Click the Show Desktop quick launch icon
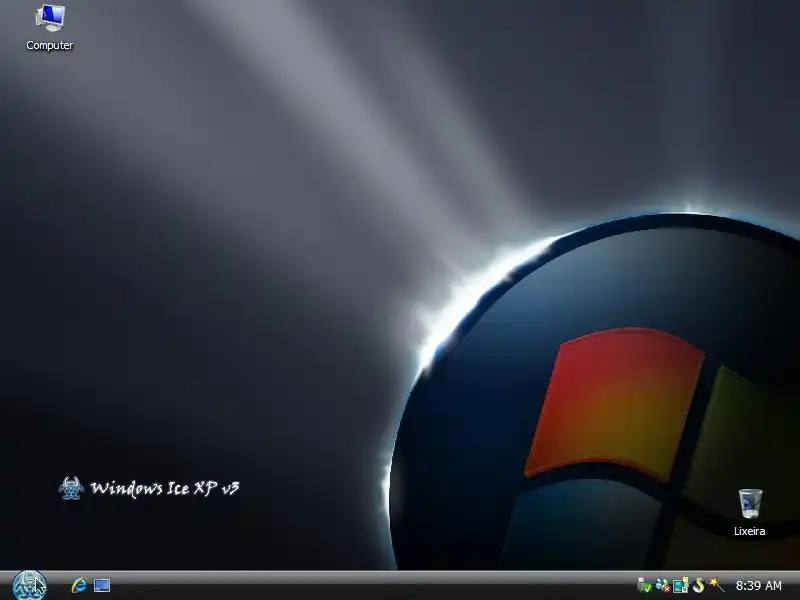The height and width of the screenshot is (600, 800). (102, 585)
